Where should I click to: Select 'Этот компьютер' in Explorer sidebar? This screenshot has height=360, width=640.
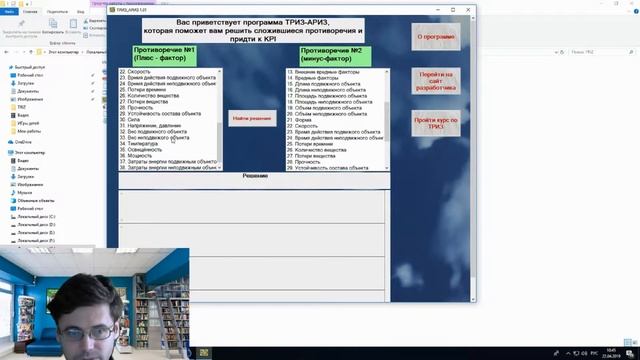tap(29, 153)
